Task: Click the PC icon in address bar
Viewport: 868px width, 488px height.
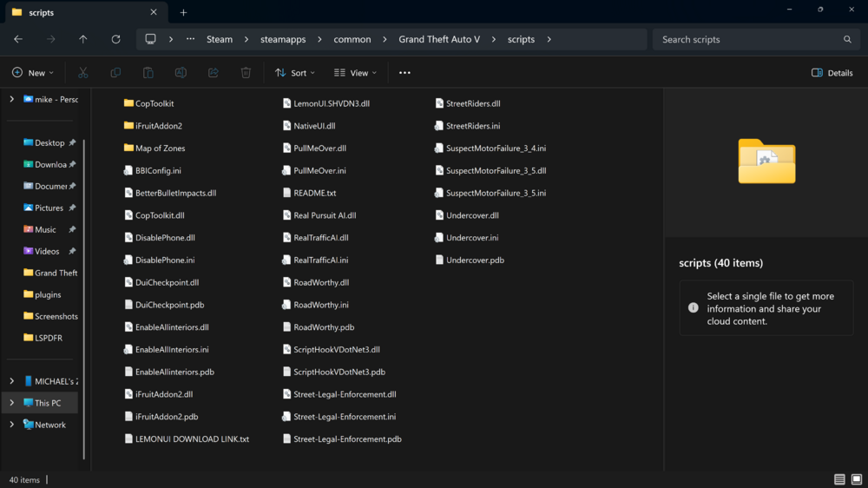Action: (150, 39)
